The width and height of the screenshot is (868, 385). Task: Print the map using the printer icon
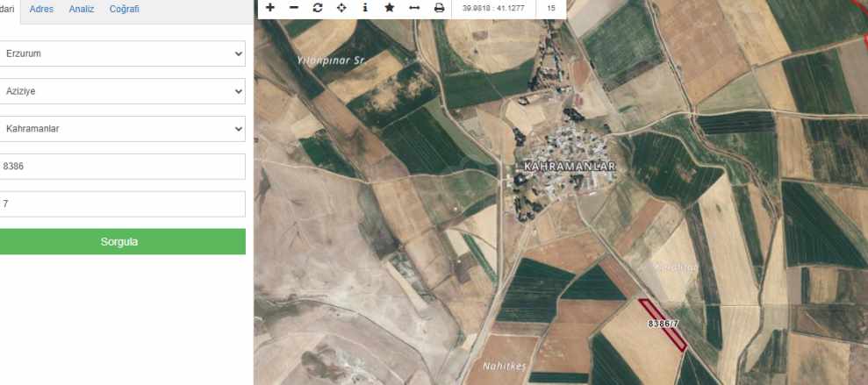tap(439, 8)
